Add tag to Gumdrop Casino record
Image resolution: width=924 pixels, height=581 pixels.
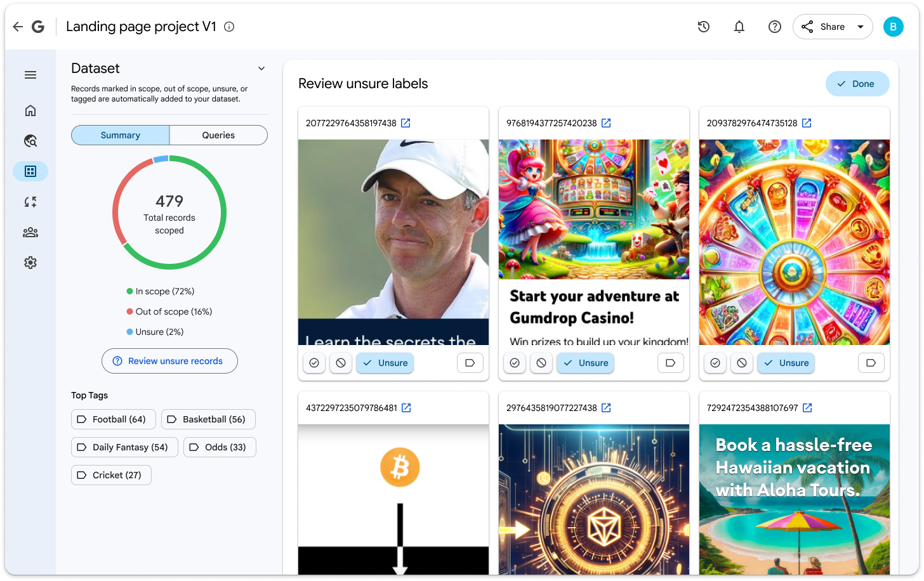coord(671,363)
